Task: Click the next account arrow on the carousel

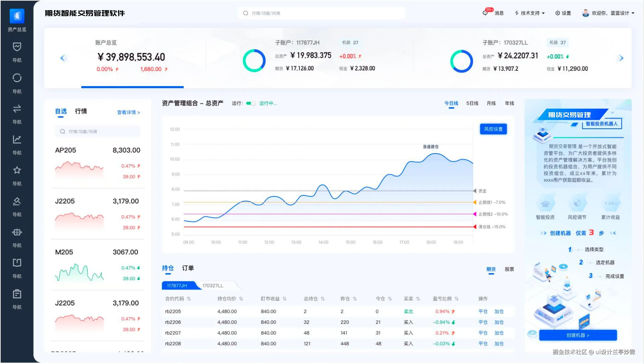Action: click(x=620, y=58)
